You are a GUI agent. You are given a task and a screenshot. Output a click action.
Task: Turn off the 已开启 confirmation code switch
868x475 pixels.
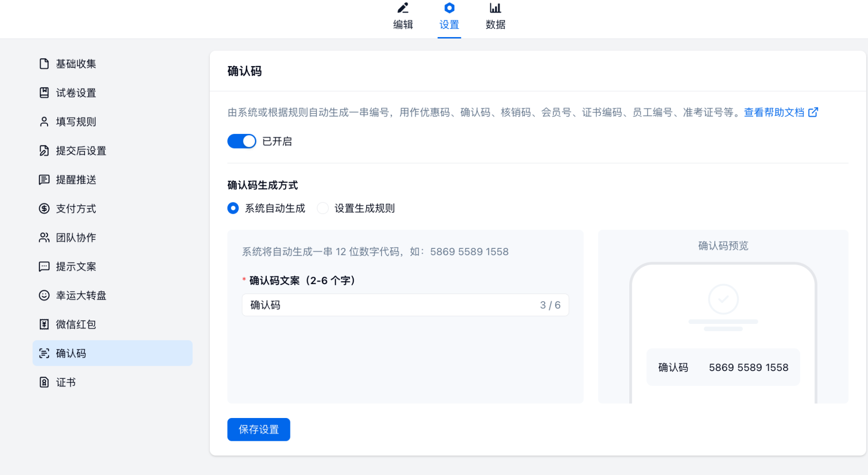click(242, 141)
